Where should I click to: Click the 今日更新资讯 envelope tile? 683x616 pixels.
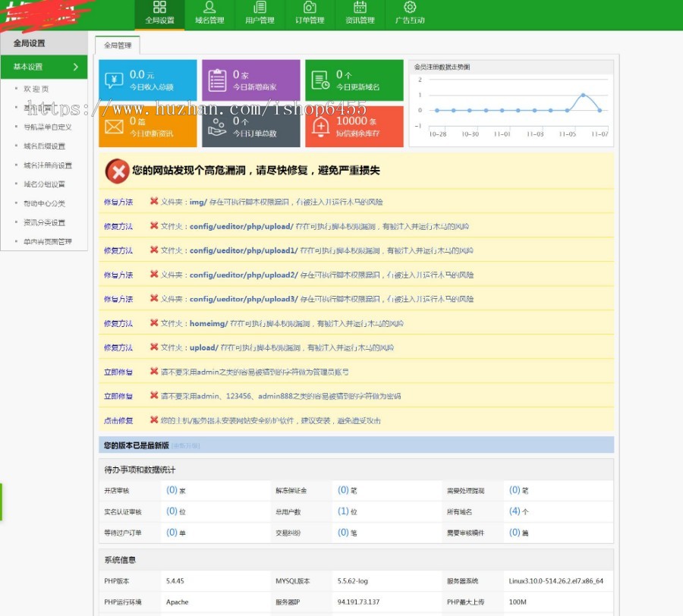[148, 126]
